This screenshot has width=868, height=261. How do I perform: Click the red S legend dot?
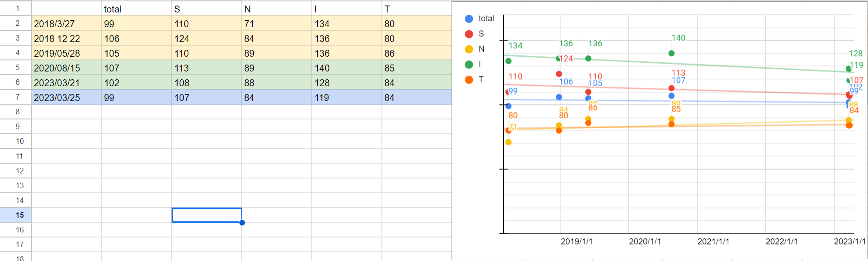click(469, 34)
